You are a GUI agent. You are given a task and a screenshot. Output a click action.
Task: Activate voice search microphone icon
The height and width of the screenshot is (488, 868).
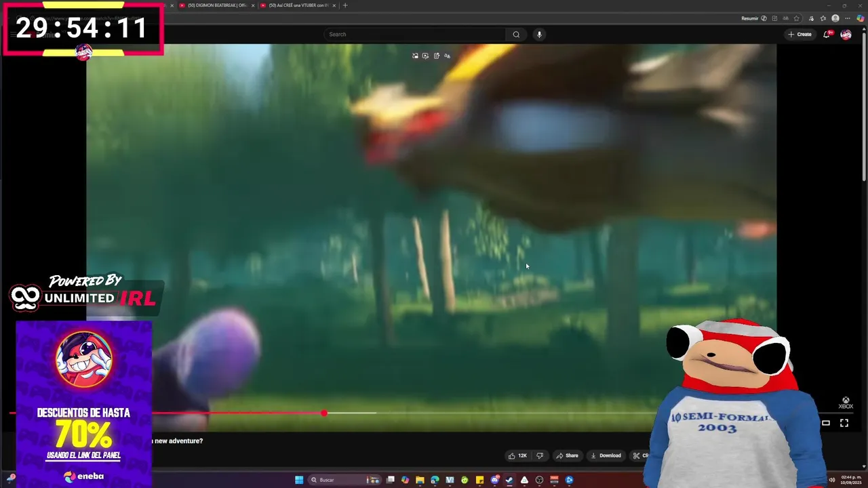(x=539, y=35)
